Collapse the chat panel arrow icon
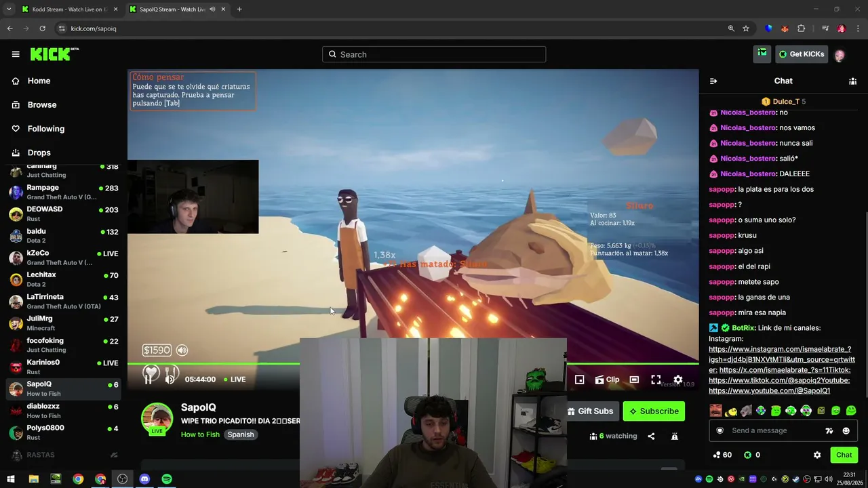Viewport: 868px width, 488px height. tap(713, 81)
